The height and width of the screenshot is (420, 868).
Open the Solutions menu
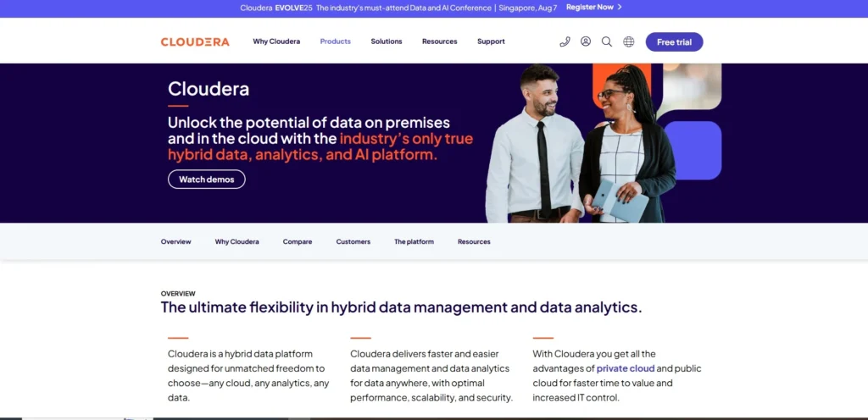click(x=387, y=41)
